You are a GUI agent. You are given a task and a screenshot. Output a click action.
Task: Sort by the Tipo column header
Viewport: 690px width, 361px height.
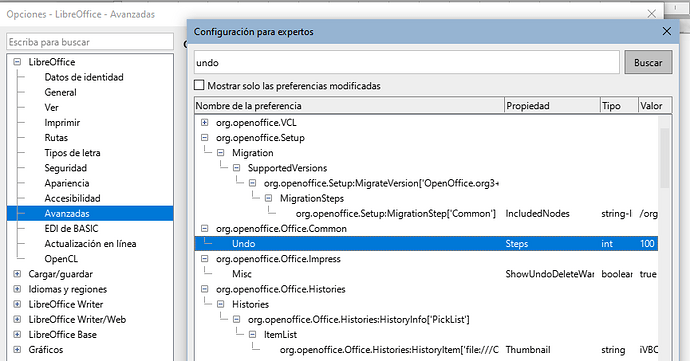point(619,106)
